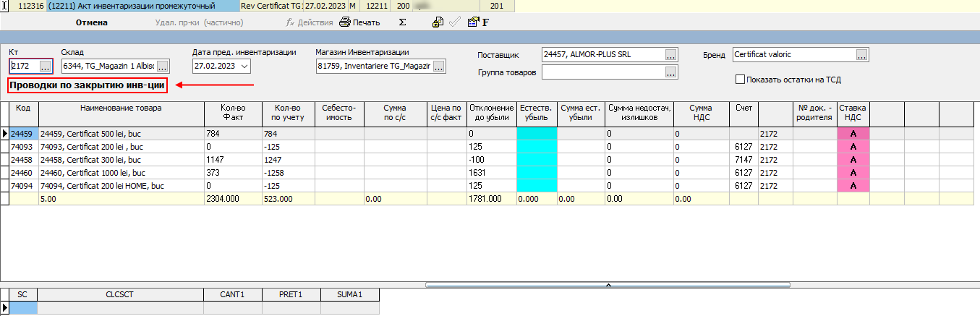The width and height of the screenshot is (980, 316).
Task: Click deviation value 1631
Action: [x=492, y=173]
